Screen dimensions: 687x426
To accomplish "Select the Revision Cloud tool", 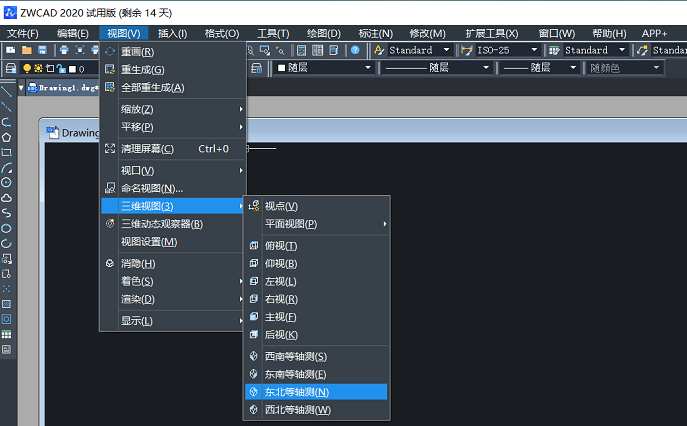I will 6,198.
